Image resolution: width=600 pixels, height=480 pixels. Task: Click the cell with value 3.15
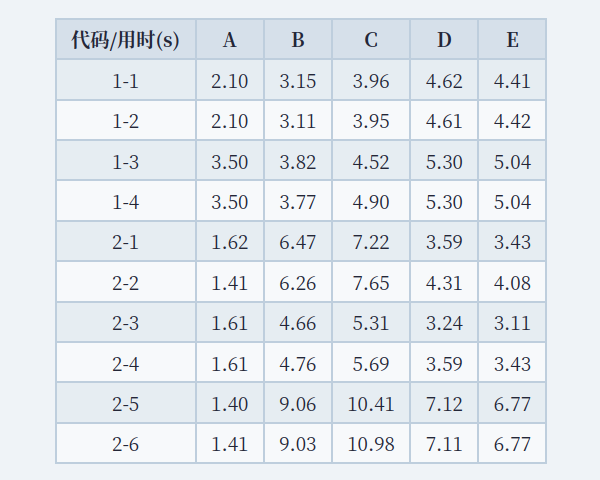pos(298,81)
